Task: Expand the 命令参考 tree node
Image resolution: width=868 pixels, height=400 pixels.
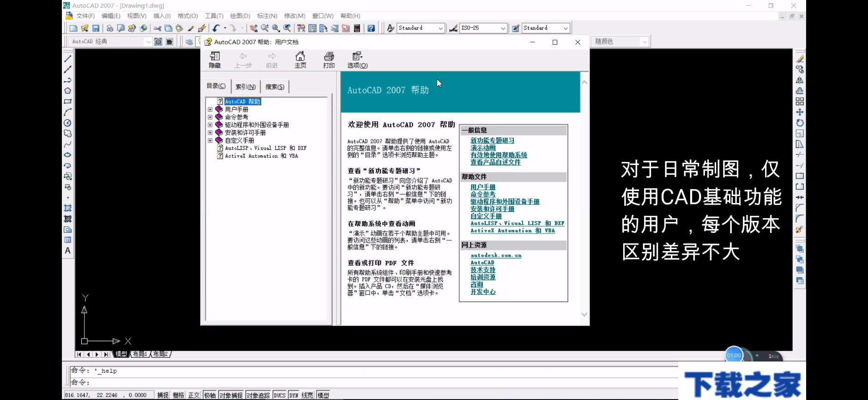Action: click(210, 117)
